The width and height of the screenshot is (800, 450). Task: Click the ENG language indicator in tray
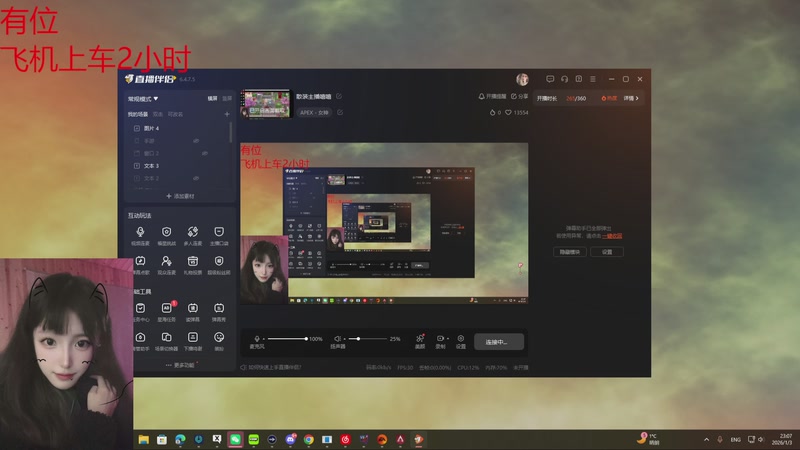coord(735,439)
